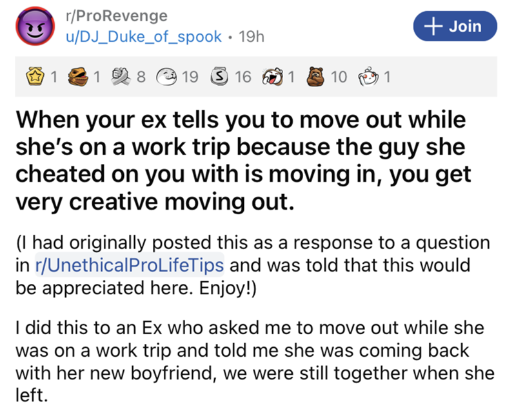Click the purple devil subreddit avatar
Screen dimensions: 516x420
point(33,28)
